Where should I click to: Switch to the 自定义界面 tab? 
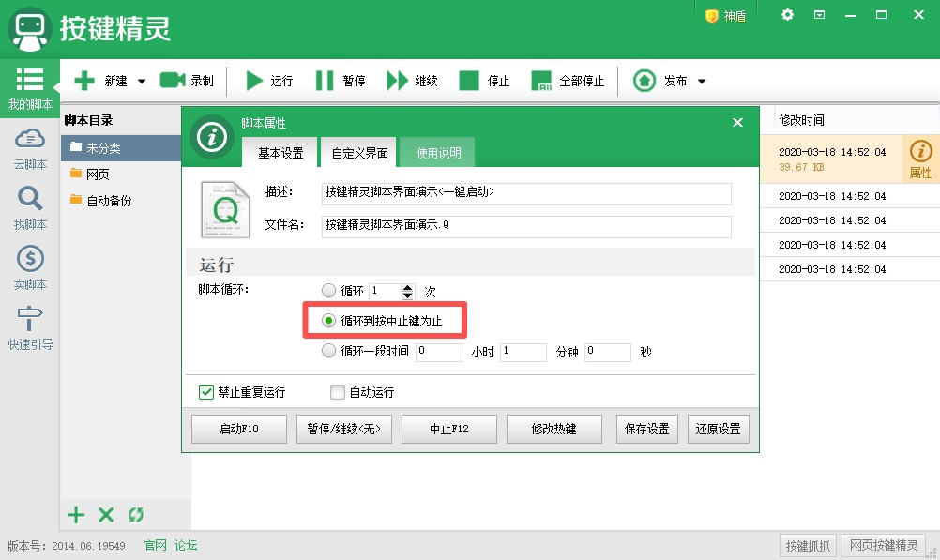click(x=360, y=151)
